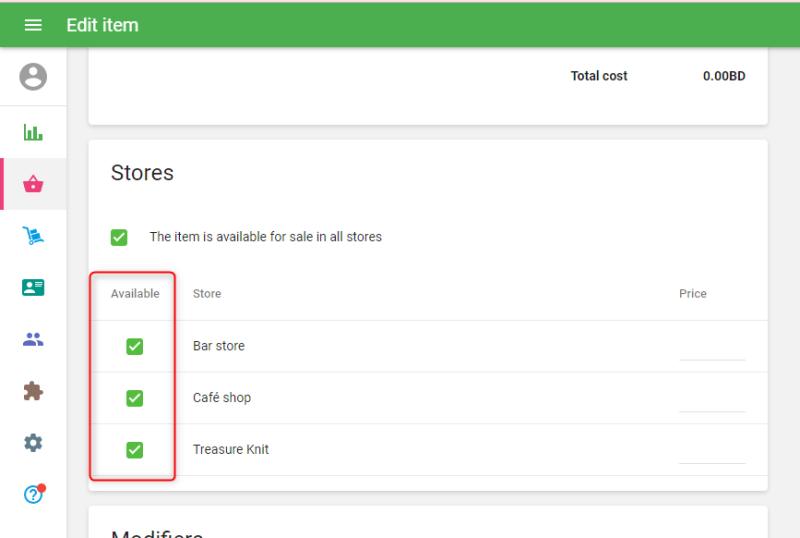Image resolution: width=800 pixels, height=538 pixels.
Task: Toggle availability checkbox for Café shop
Action: tap(135, 398)
